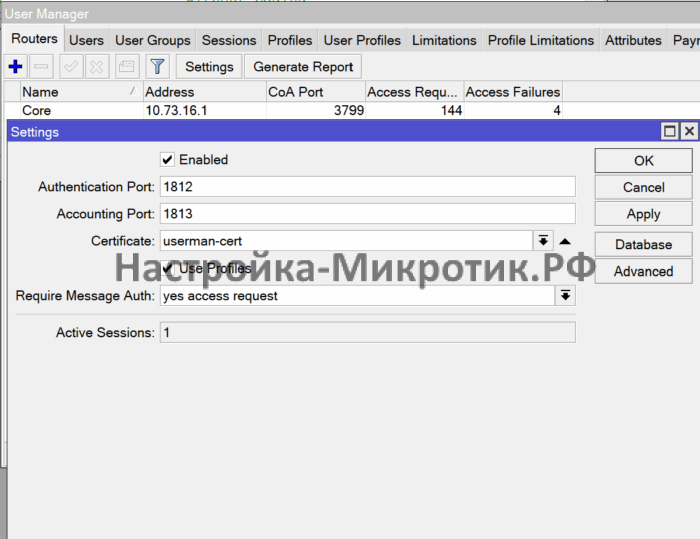Sort by Access Failures column header
Viewport: 700px width, 539px height.
coord(513,92)
